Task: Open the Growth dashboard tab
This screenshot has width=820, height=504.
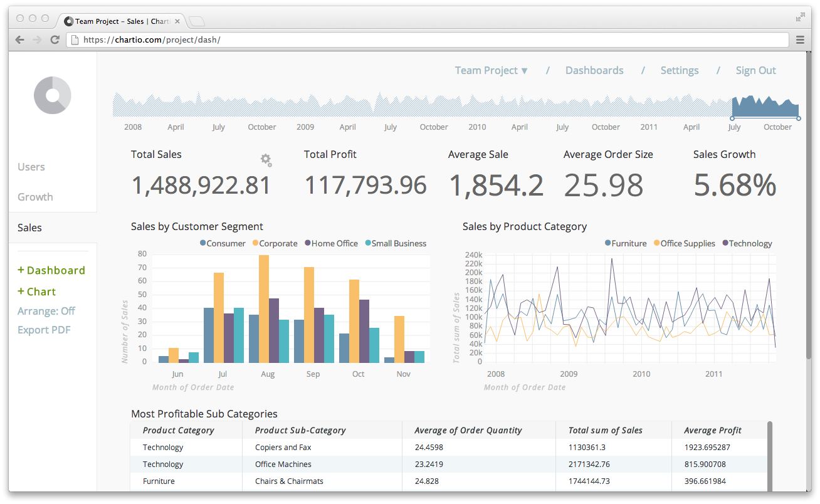Action: (x=35, y=197)
